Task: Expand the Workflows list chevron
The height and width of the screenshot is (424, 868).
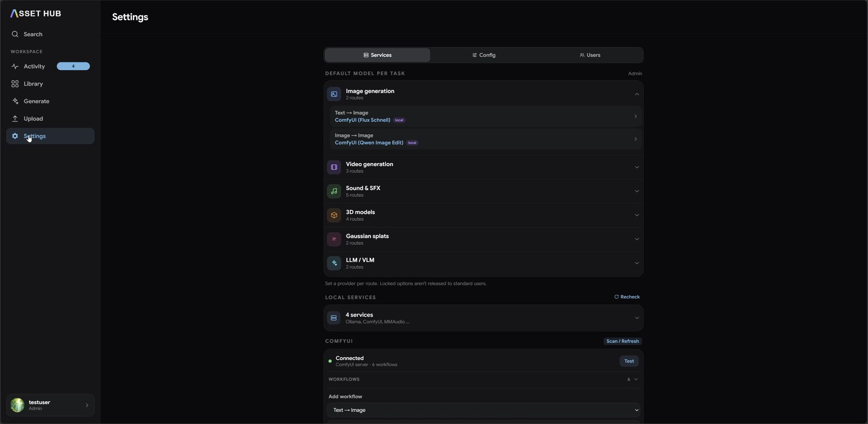Action: click(x=636, y=379)
